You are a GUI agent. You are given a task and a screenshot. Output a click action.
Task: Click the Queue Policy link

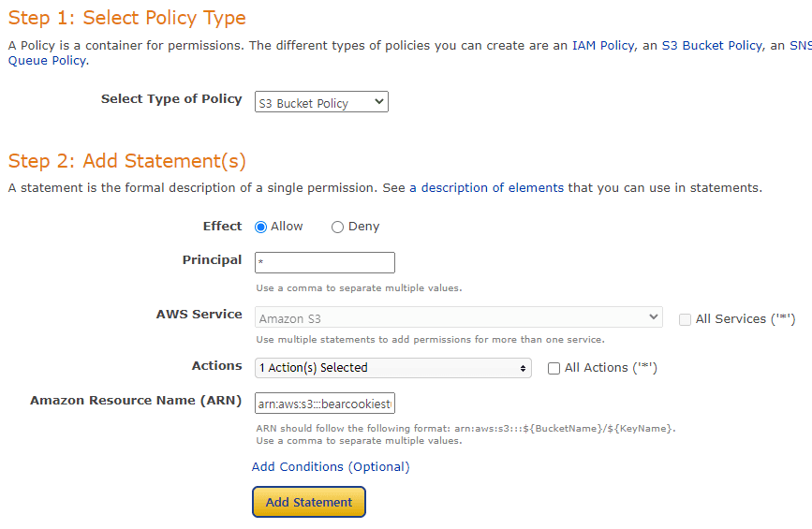(x=47, y=61)
